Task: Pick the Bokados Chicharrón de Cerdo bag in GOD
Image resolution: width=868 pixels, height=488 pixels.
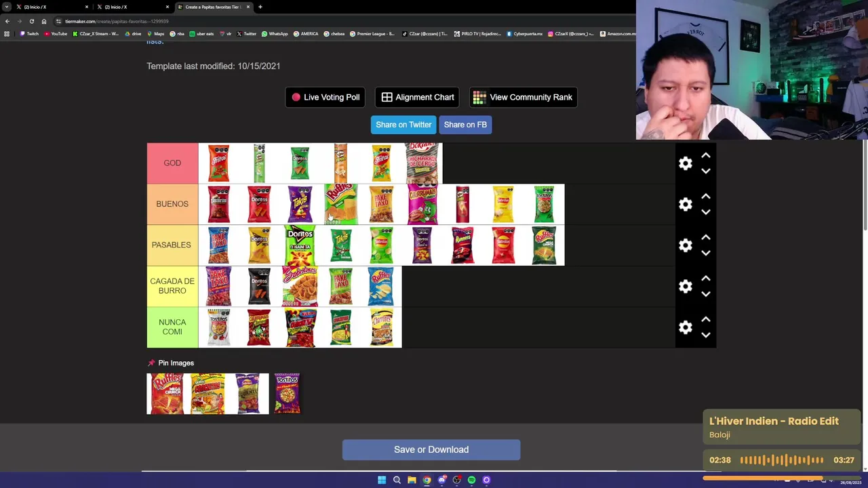Action: coord(422,163)
